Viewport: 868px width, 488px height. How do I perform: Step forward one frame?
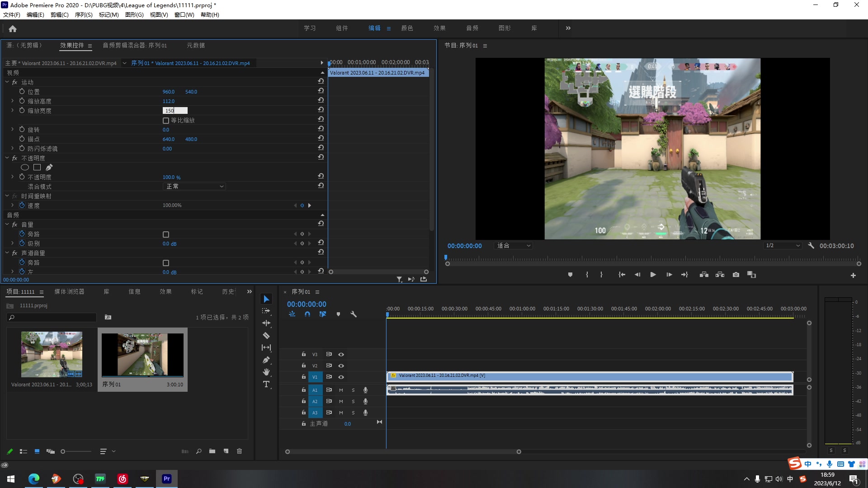[x=669, y=275]
